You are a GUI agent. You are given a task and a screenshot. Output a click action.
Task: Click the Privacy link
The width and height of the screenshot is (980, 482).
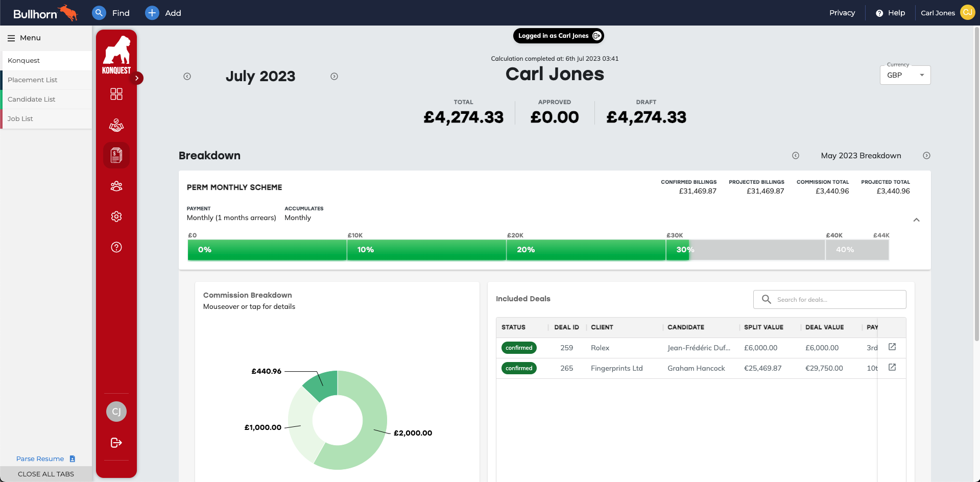tap(842, 13)
